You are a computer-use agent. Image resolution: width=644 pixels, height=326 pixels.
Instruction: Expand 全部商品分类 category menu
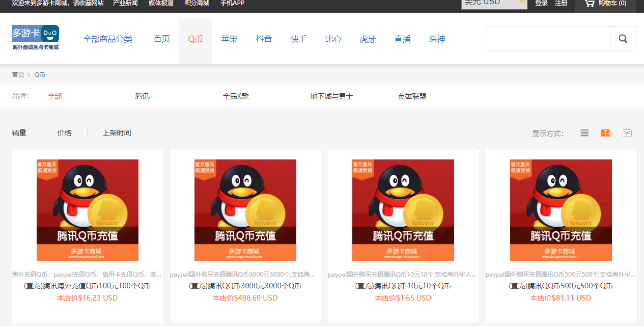click(x=108, y=39)
